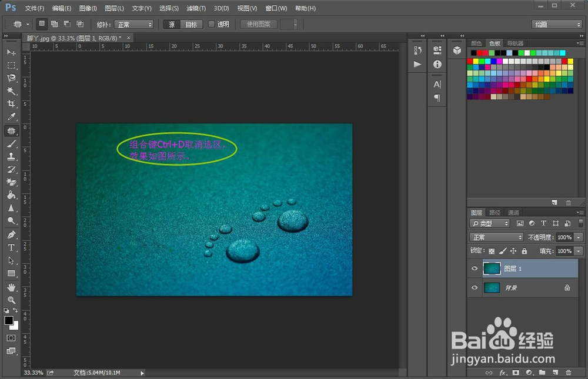Open 不透明度 opacity dropdown arrow

(579, 237)
